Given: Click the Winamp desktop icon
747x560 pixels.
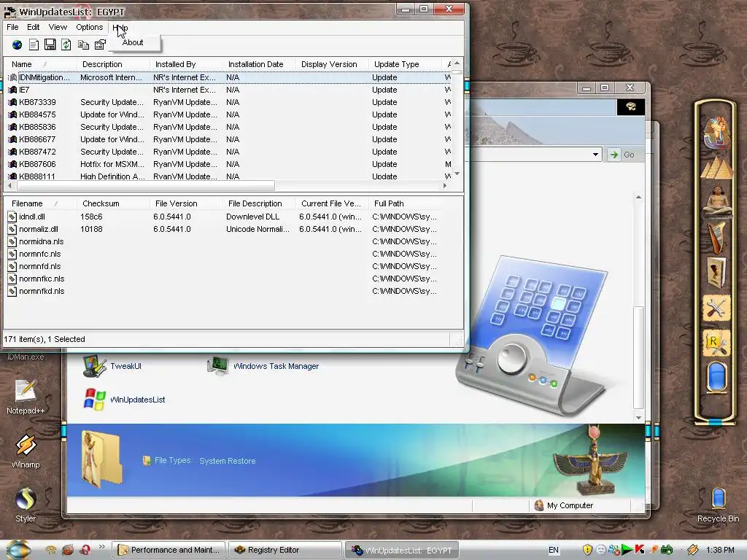Looking at the screenshot, I should 26,451.
